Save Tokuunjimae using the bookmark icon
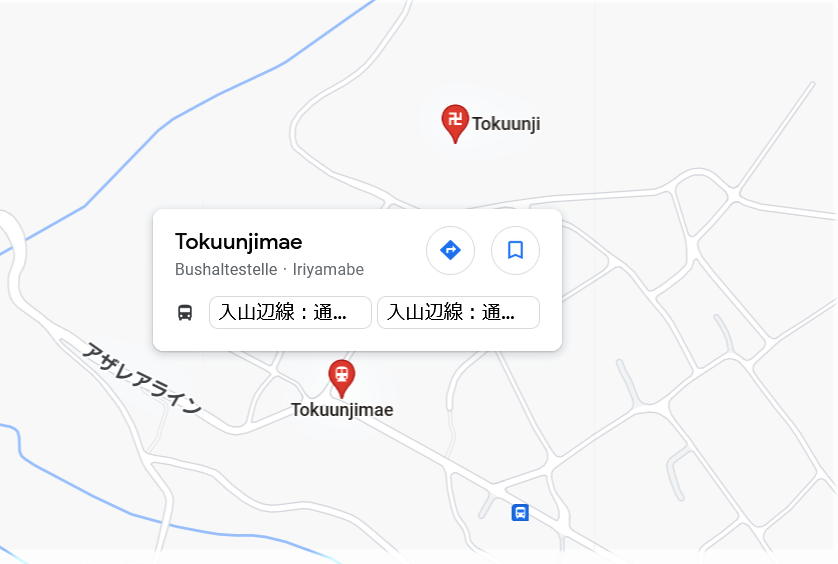838x564 pixels. pos(515,250)
